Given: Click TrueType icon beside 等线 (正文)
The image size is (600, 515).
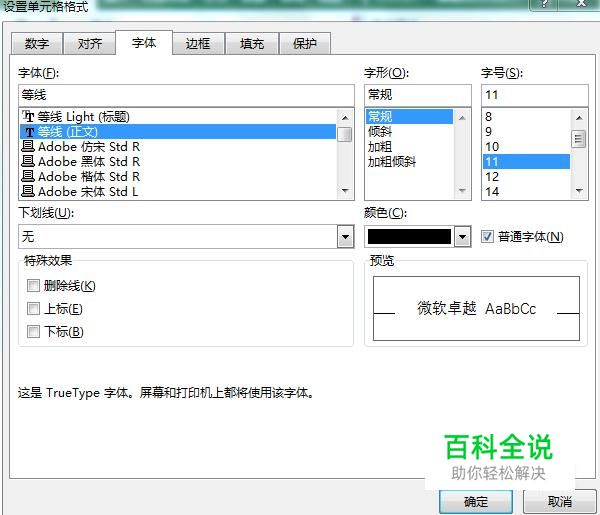Looking at the screenshot, I should pos(29,132).
